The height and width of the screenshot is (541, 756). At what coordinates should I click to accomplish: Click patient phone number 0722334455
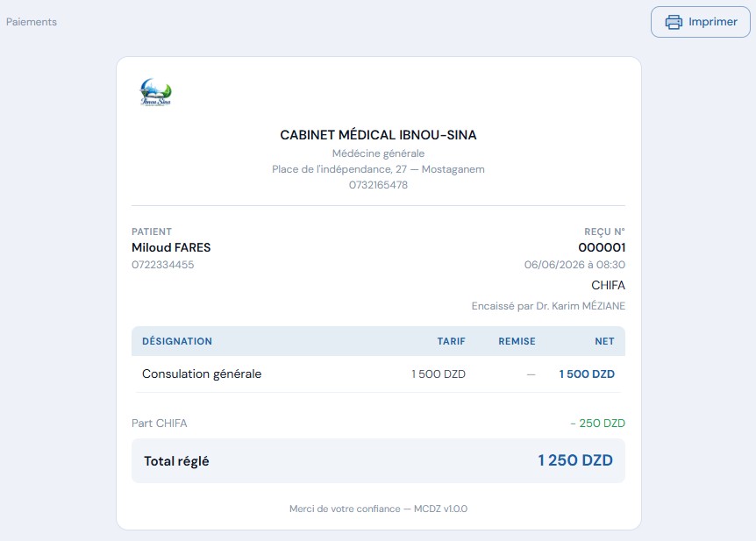(x=163, y=265)
